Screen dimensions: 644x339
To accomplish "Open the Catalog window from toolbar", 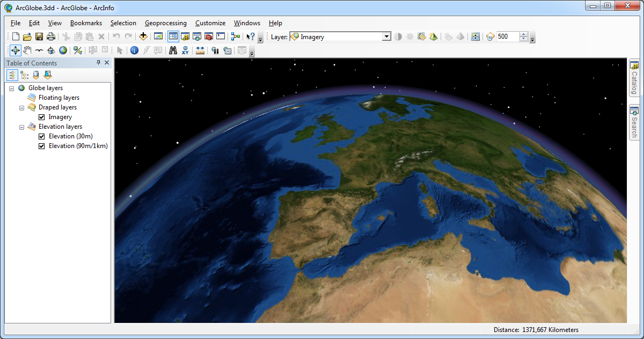I will [x=185, y=36].
